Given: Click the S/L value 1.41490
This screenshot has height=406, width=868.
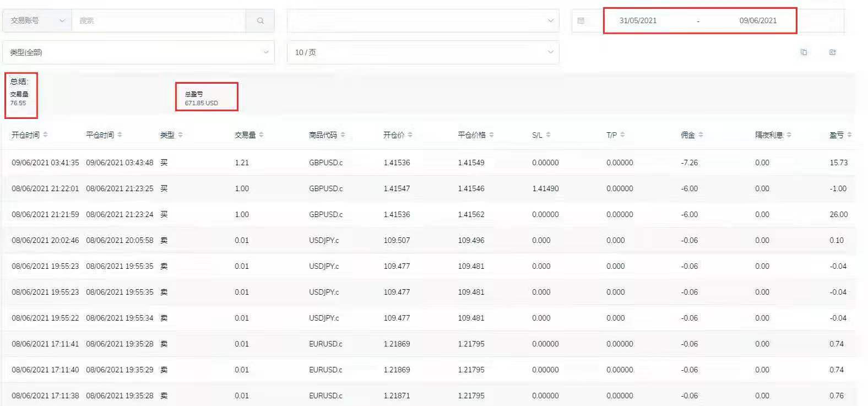Looking at the screenshot, I should click(x=545, y=189).
